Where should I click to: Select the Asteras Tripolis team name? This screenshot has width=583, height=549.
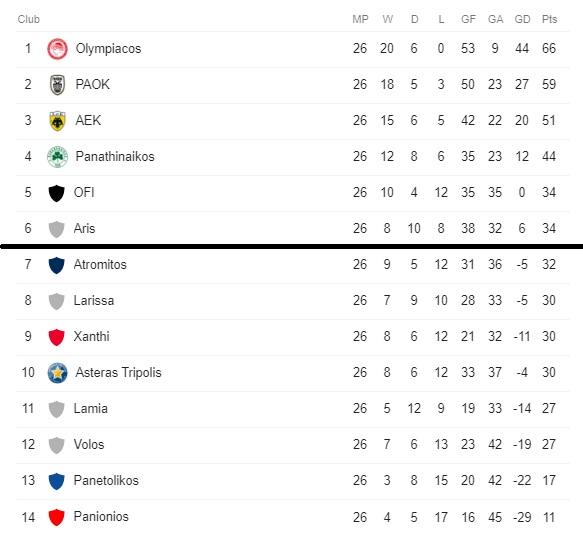click(x=118, y=372)
